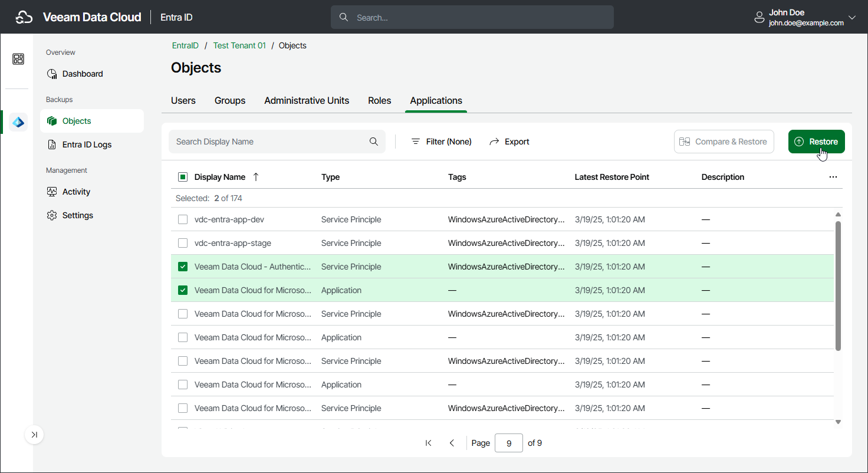Click the Restore button
The width and height of the screenshot is (868, 473).
(x=817, y=142)
